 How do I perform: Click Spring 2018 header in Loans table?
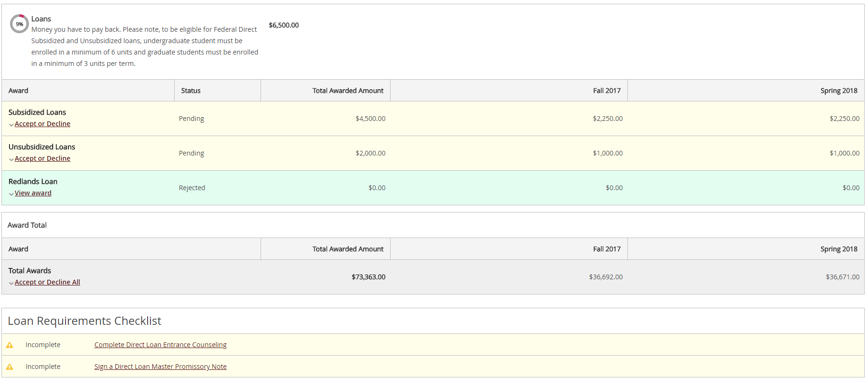point(839,91)
